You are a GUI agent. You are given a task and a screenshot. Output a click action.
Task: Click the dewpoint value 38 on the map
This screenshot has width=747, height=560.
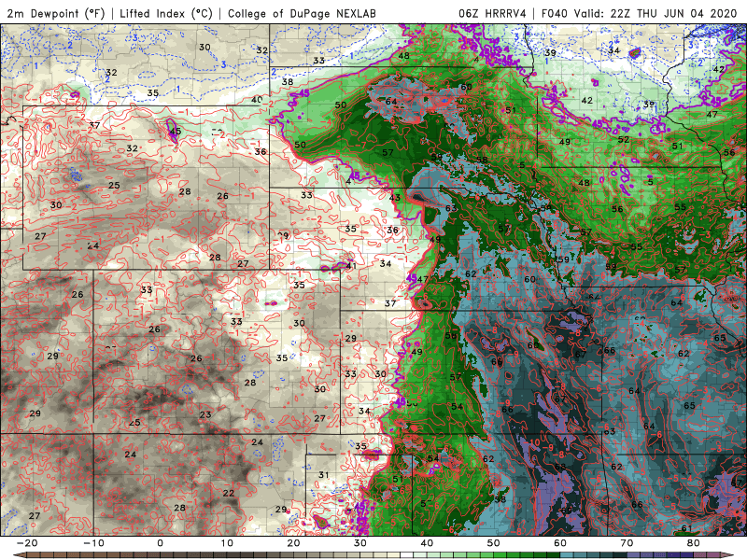point(288,81)
